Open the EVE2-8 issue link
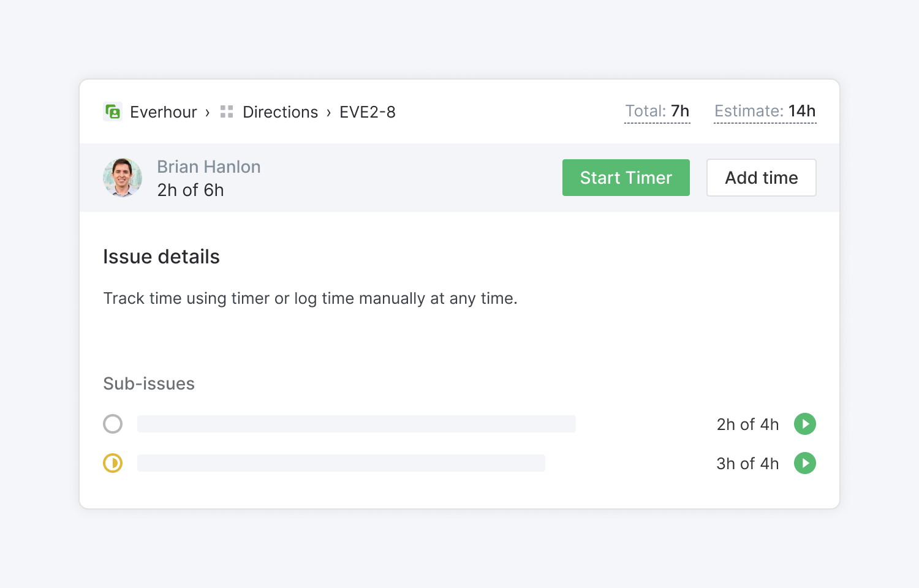919x588 pixels. tap(368, 112)
